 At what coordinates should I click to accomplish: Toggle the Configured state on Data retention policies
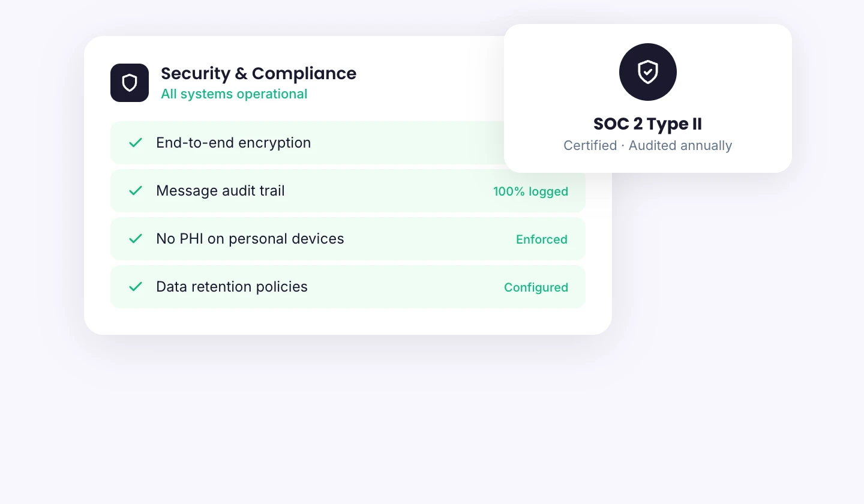point(536,287)
